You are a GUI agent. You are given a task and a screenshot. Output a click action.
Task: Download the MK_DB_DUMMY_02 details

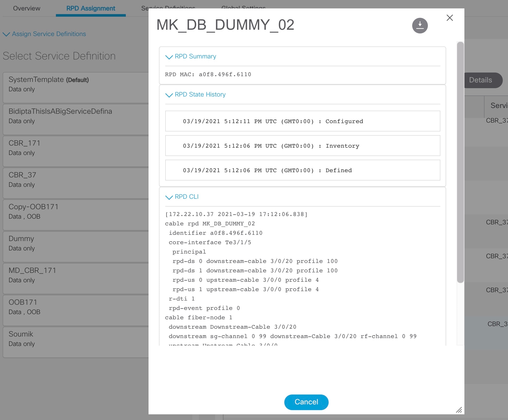point(420,25)
